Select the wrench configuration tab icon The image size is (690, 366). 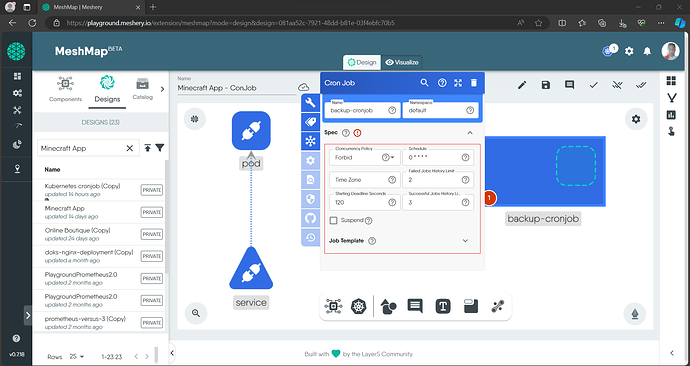coord(311,103)
